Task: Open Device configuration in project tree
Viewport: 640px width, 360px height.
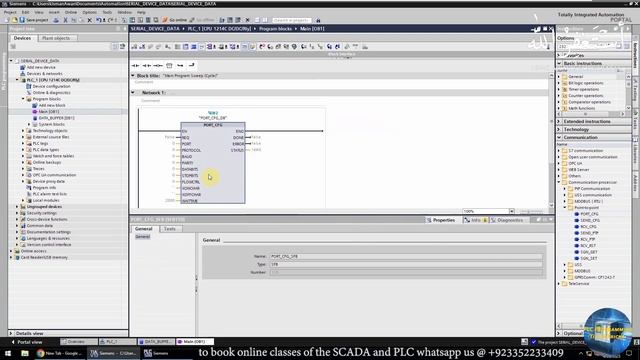Action: click(51, 87)
